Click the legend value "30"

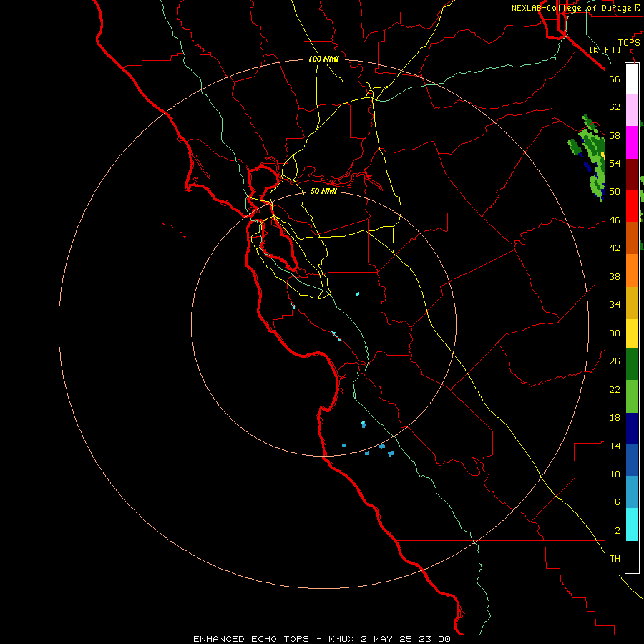(615, 333)
